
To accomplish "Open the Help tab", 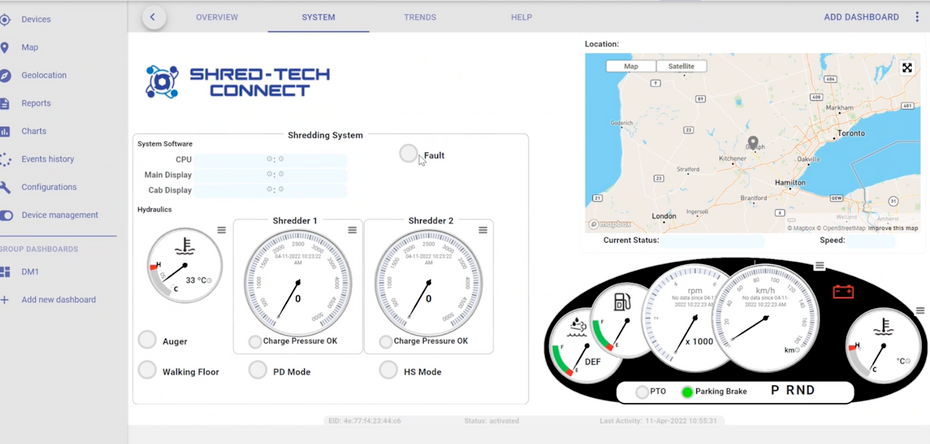I will point(521,17).
